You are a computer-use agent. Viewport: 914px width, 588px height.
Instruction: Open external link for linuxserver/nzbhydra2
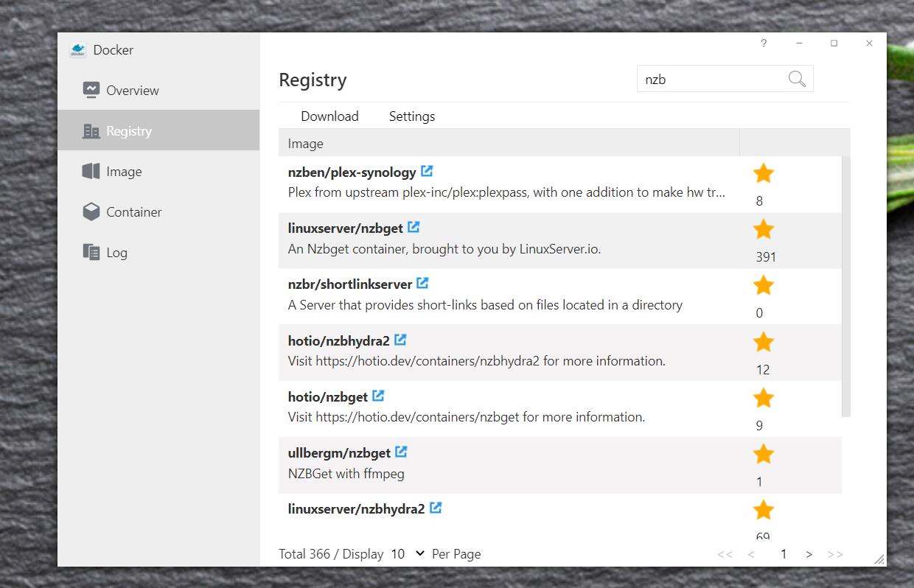pos(436,508)
